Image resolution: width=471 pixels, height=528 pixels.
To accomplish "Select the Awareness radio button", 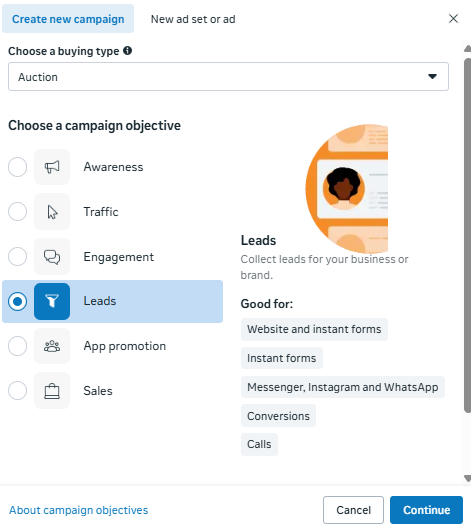I will click(x=18, y=167).
